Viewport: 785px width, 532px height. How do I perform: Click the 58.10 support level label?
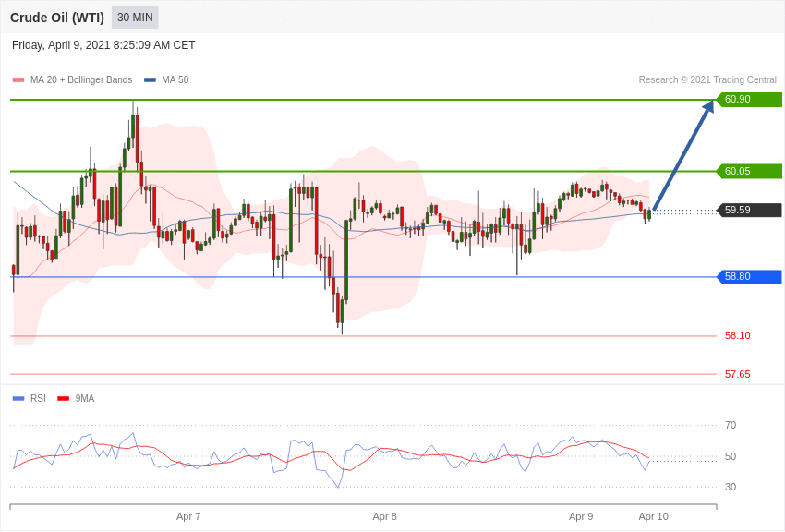point(737,335)
